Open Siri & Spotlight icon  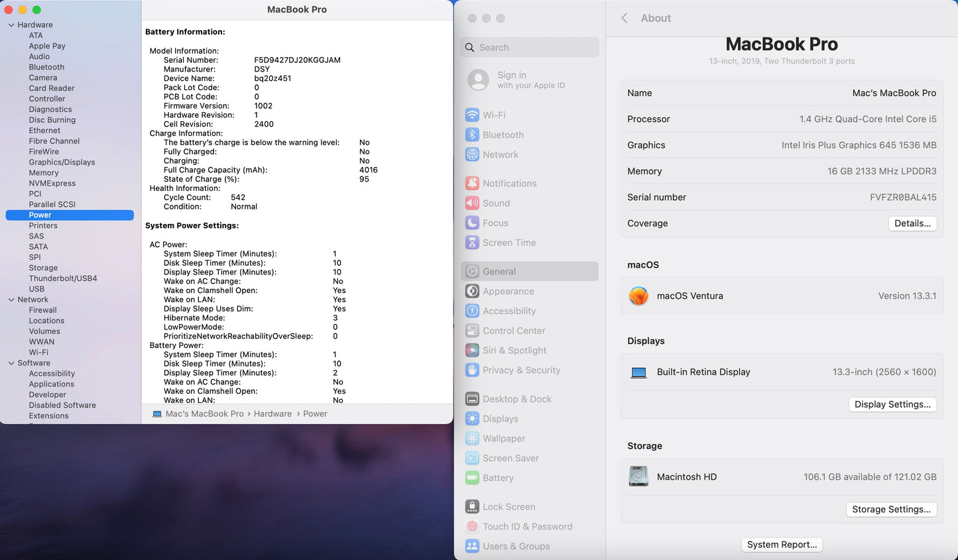pos(472,351)
